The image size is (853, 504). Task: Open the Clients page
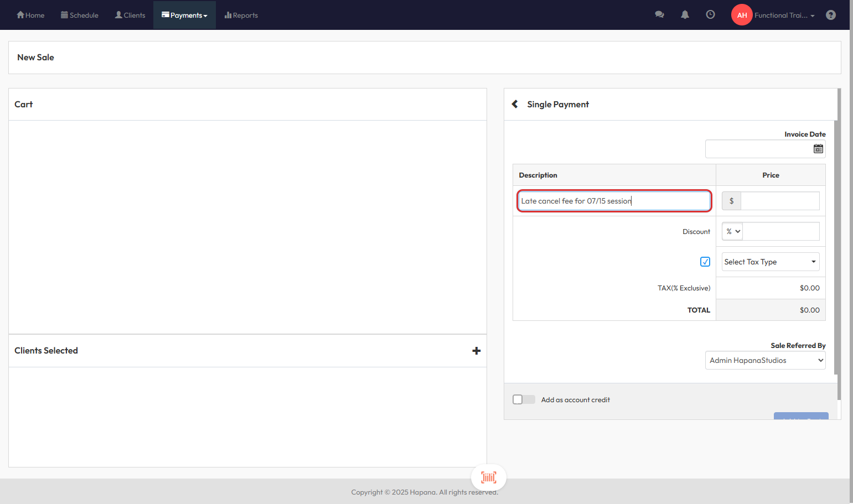130,15
